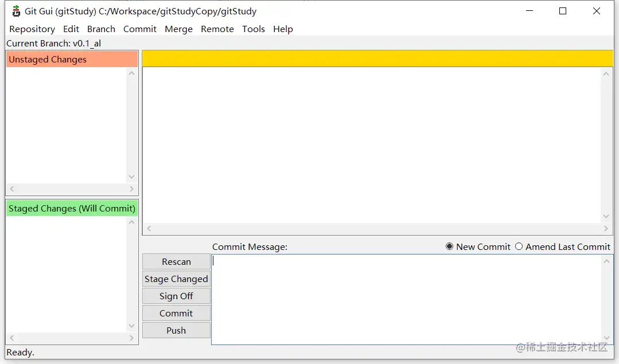Click down arrow of diff pane scrollbar

point(606,217)
